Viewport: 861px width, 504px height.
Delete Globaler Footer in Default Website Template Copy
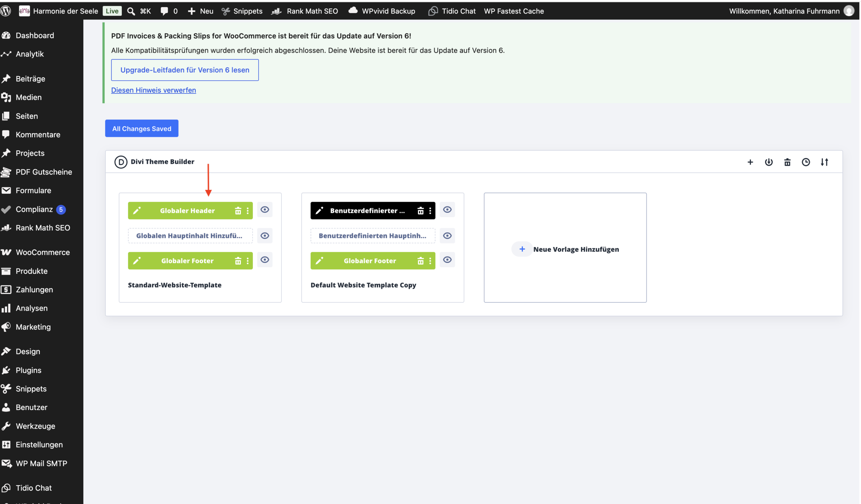pyautogui.click(x=421, y=261)
